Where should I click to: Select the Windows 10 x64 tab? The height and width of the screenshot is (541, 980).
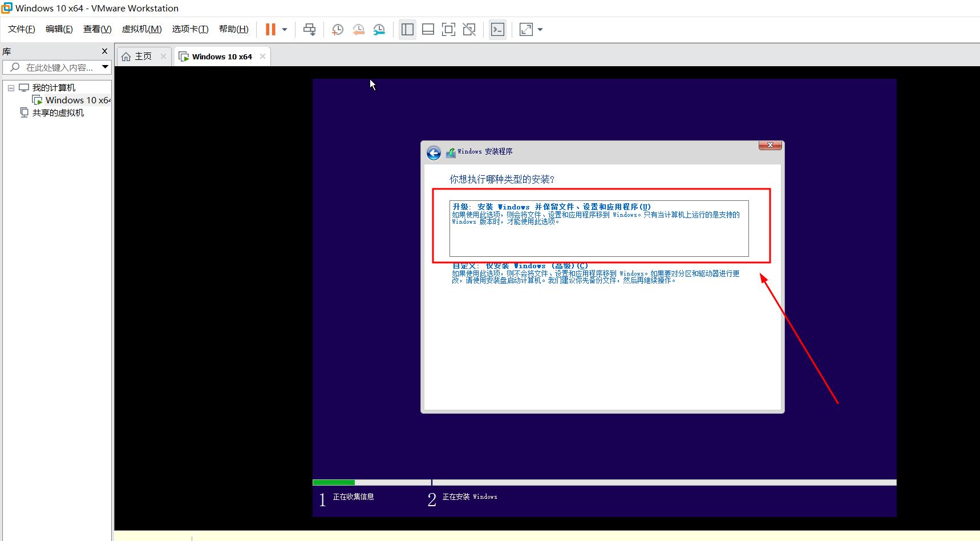point(222,56)
